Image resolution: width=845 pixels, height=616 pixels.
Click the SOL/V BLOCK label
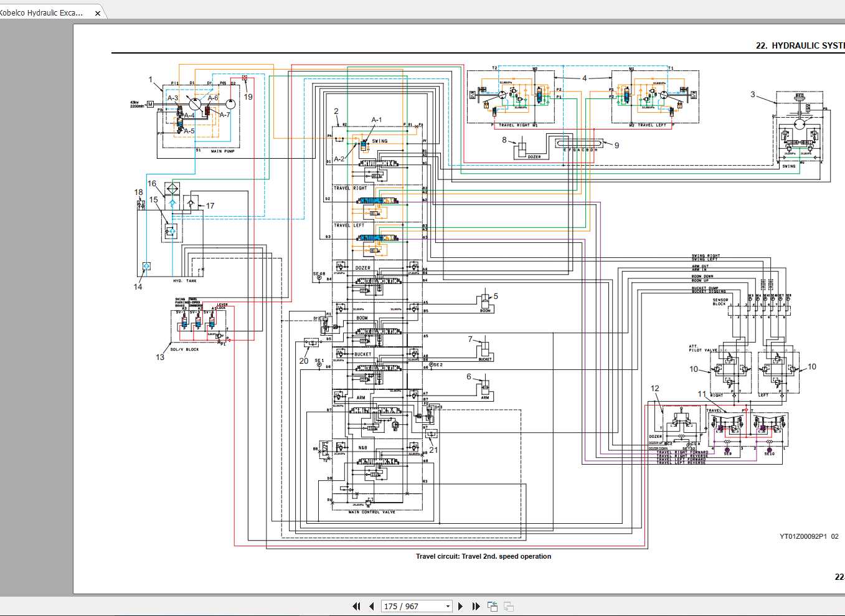pos(185,349)
